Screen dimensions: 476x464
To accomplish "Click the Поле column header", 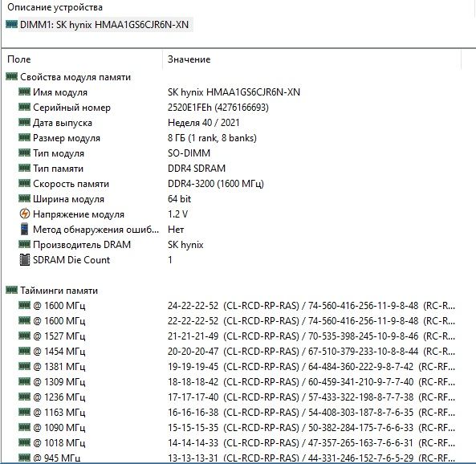I will 18,59.
